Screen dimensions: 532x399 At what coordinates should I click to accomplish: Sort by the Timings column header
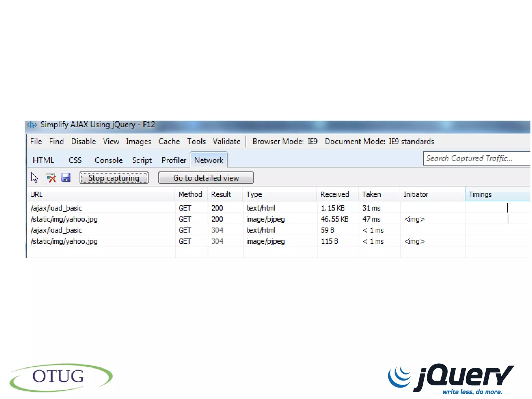(498, 194)
